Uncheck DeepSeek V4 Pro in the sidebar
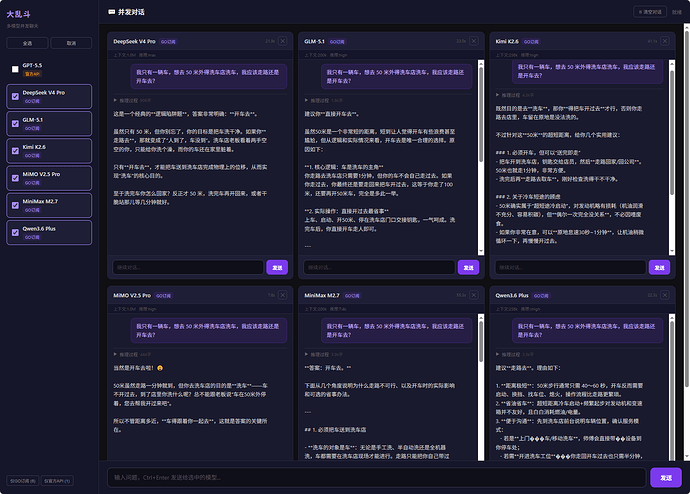This screenshot has width=690, height=494. click(x=15, y=96)
